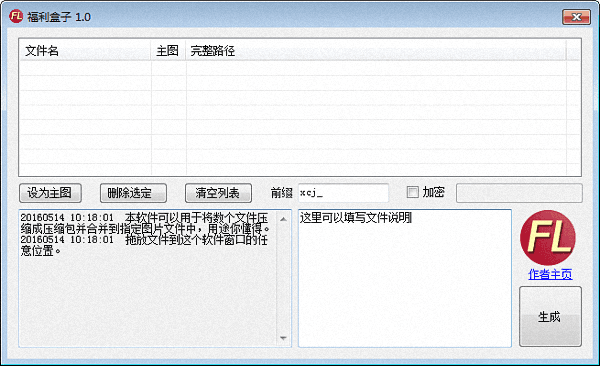
Task: Click the large red FL logo
Action: click(x=548, y=237)
